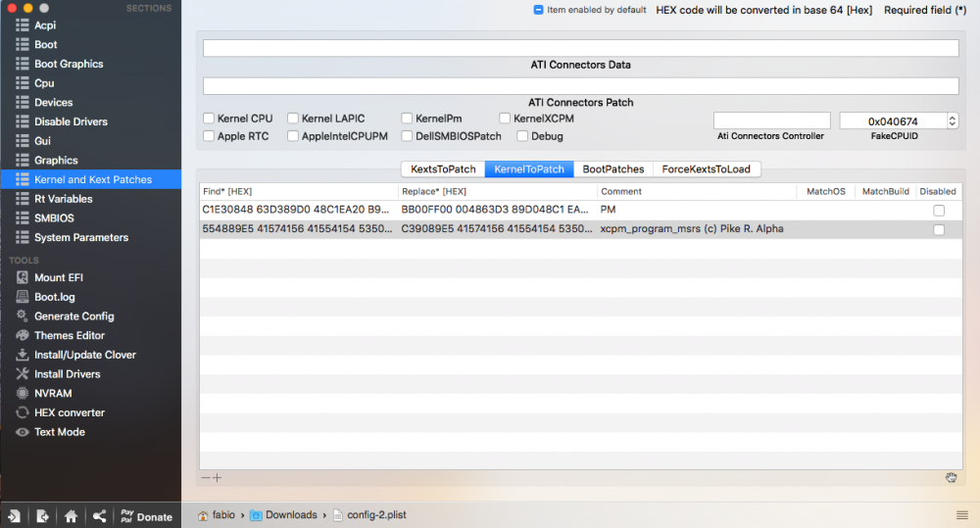Select the C1E30848 find hex cell
This screenshot has height=528, width=980.
[296, 210]
